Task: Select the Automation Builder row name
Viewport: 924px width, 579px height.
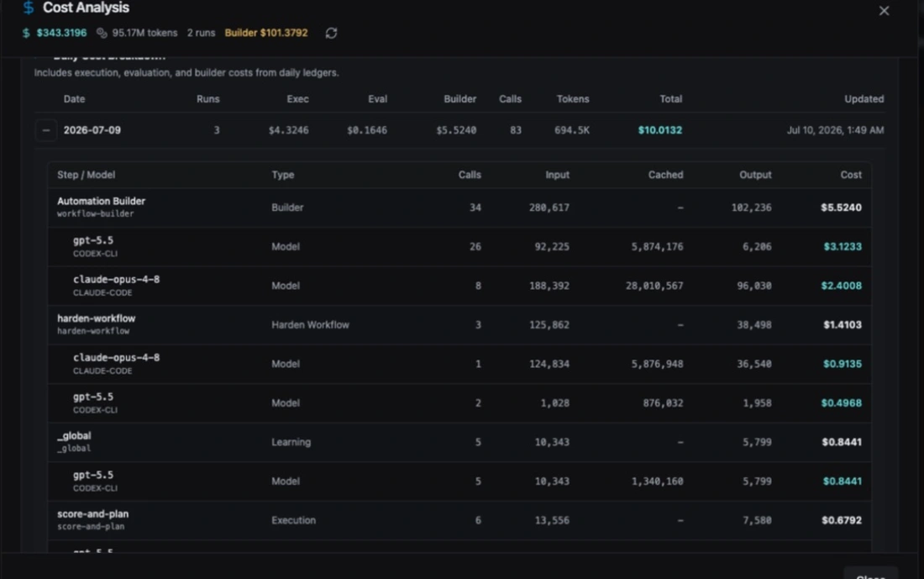Action: [101, 201]
